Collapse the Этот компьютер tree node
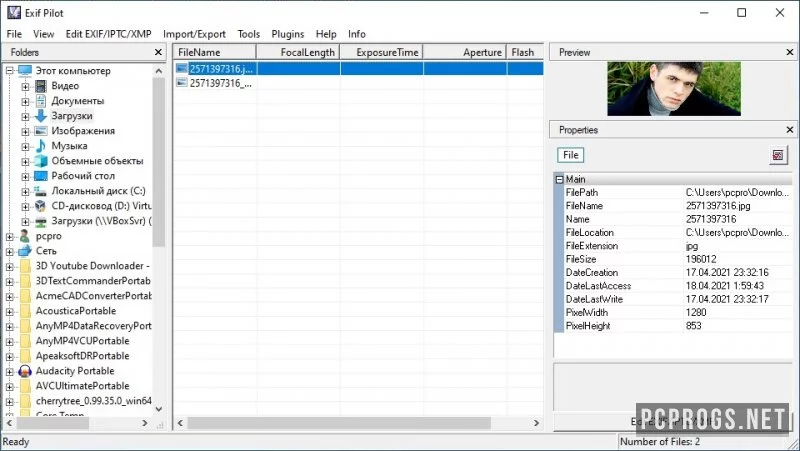Image resolution: width=800 pixels, height=451 pixels. click(x=10, y=70)
